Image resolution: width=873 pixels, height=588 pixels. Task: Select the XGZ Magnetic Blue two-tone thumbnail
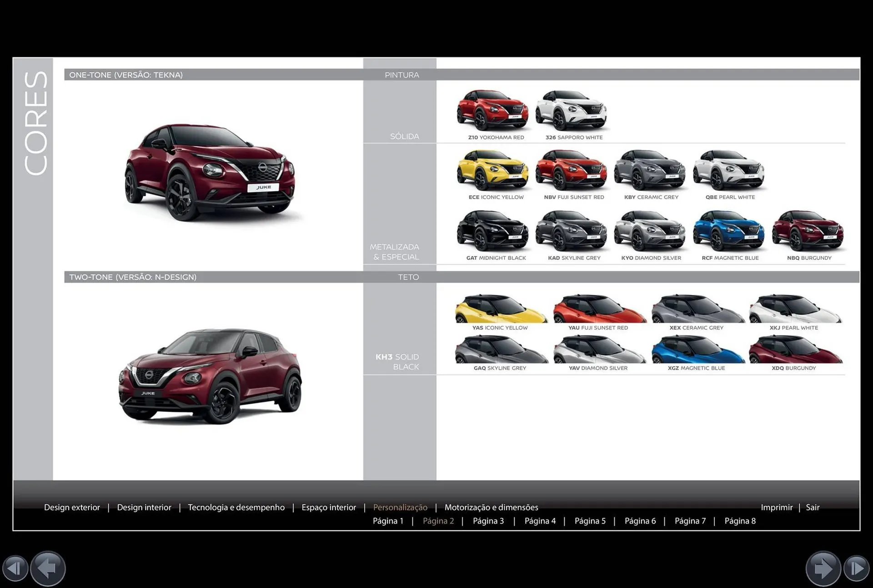coord(695,349)
